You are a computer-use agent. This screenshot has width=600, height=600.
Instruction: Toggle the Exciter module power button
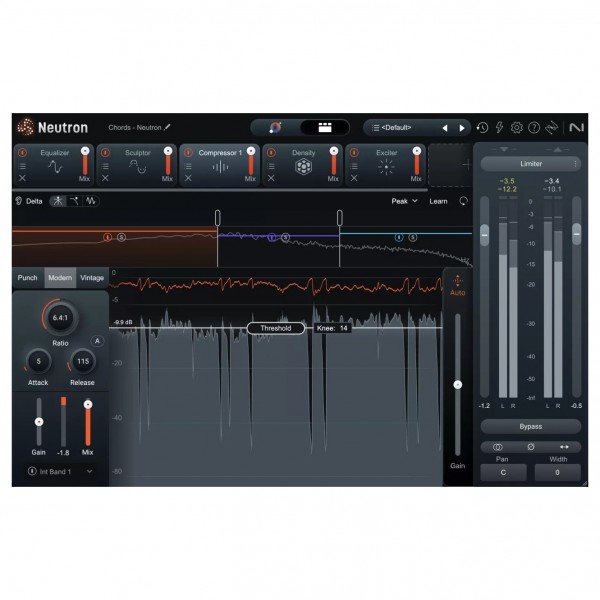point(354,153)
